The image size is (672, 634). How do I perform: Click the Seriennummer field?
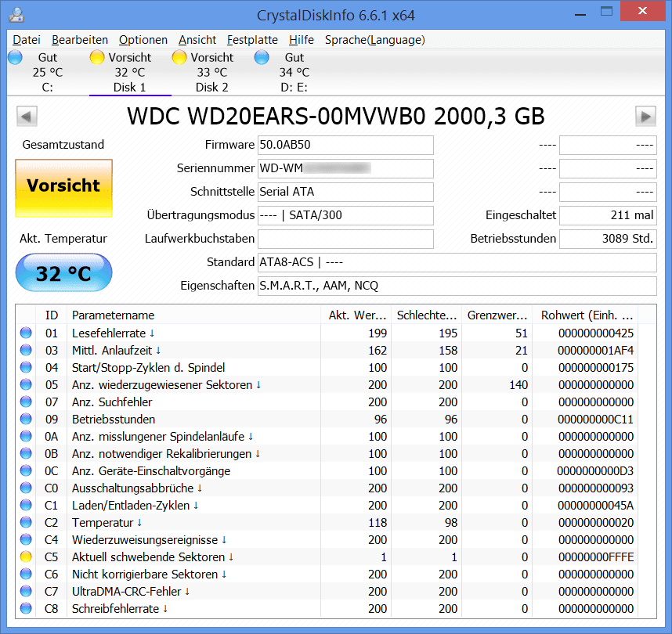point(345,168)
